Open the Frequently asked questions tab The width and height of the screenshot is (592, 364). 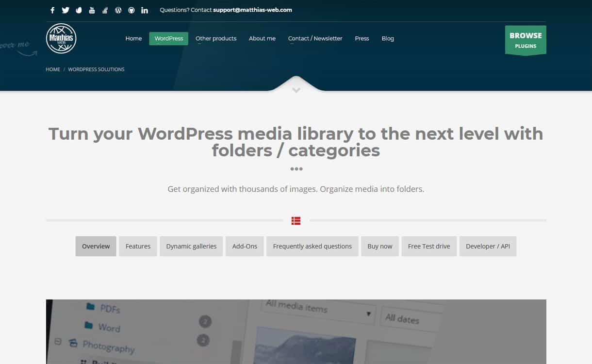pos(312,246)
